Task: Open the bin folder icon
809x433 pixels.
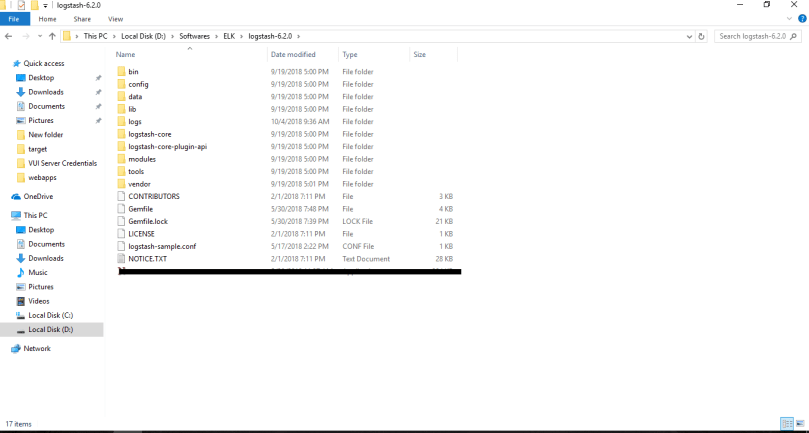Action: [121, 72]
